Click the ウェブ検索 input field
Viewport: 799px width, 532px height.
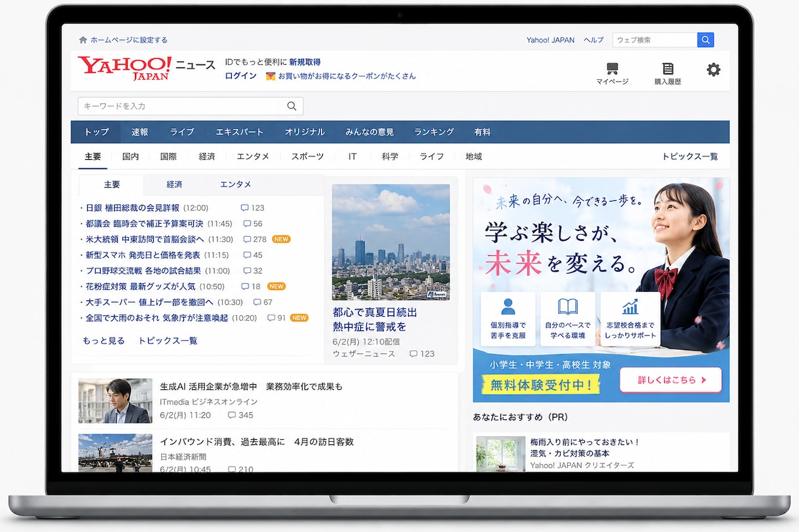pyautogui.click(x=655, y=40)
